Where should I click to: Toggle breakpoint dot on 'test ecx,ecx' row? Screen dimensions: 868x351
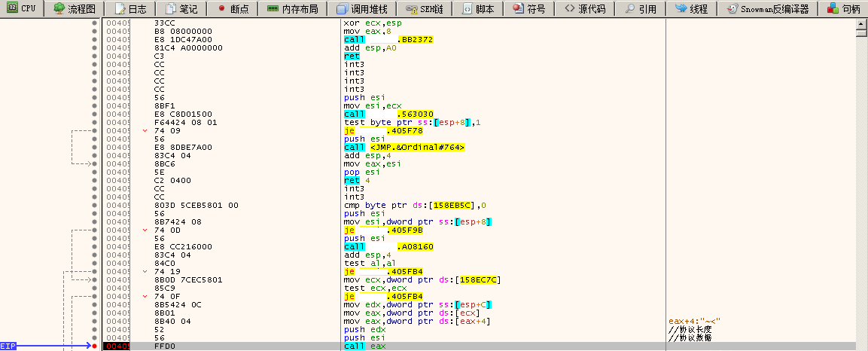click(95, 288)
